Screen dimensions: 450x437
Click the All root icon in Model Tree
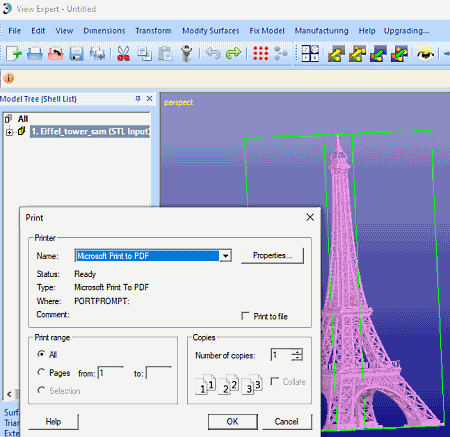8,119
